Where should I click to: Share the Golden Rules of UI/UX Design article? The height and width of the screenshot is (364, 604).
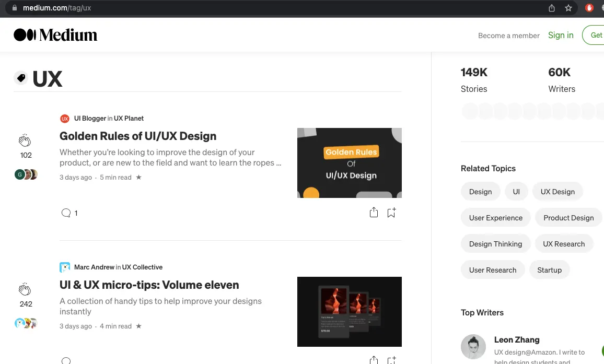[374, 213]
